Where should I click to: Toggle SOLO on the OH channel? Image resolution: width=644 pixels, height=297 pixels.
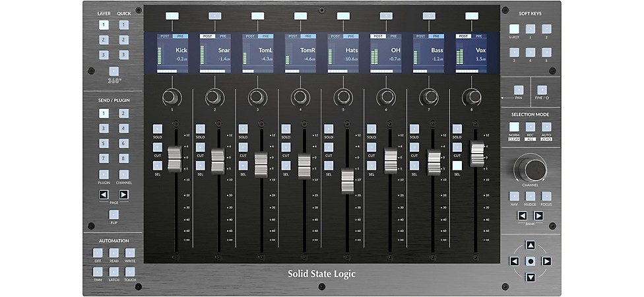[x=371, y=129]
